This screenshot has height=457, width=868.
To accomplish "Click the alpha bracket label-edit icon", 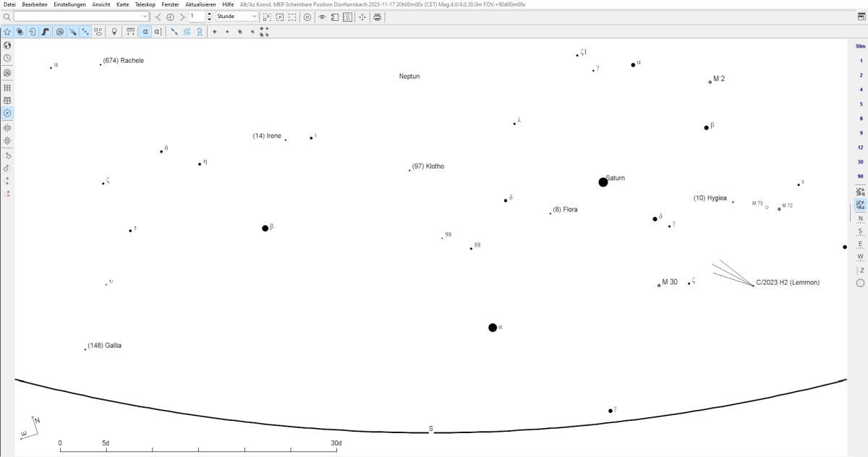I will 158,32.
